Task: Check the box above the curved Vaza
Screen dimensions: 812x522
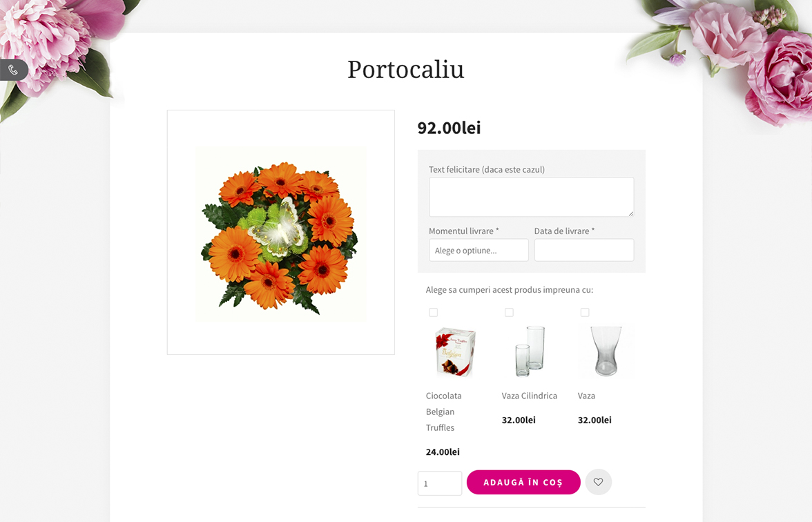Action: pyautogui.click(x=585, y=313)
